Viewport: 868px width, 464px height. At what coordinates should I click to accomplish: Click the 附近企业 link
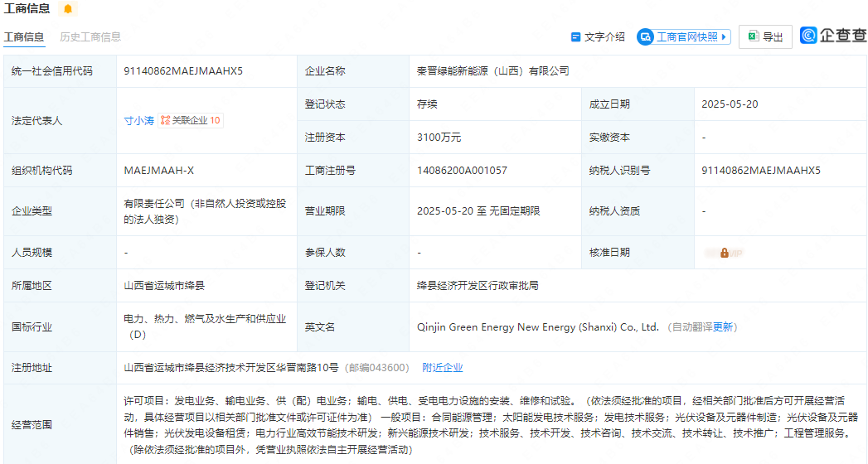442,368
